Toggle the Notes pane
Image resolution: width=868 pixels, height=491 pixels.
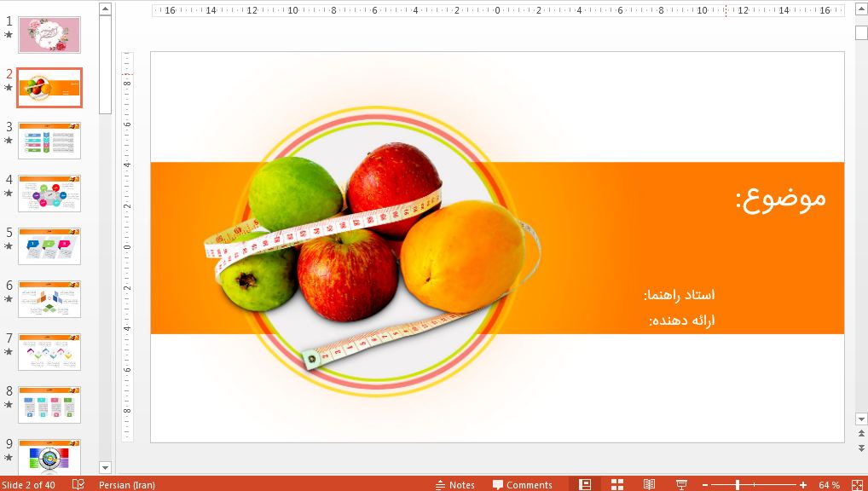coord(454,484)
